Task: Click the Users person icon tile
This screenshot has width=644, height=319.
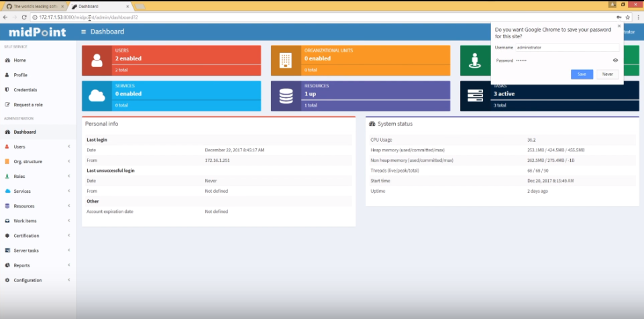Action: pyautogui.click(x=97, y=60)
